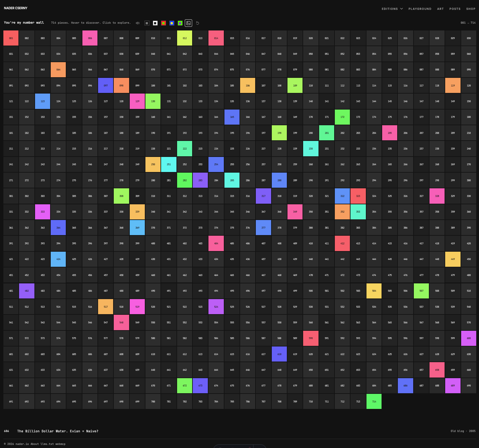Viewport: 479px width, 448px height.
Task: Choose the white-bordered black square theme
Action: [155, 23]
